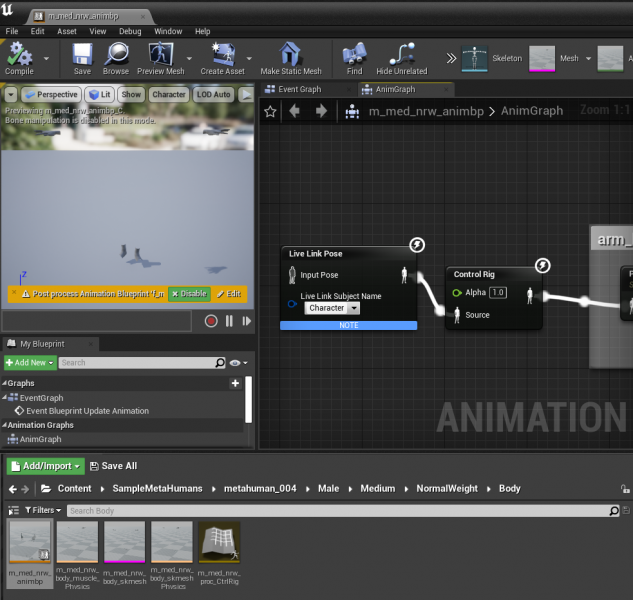The image size is (633, 600).
Task: Open the Mesh mode dropdown arrow
Action: (x=588, y=59)
